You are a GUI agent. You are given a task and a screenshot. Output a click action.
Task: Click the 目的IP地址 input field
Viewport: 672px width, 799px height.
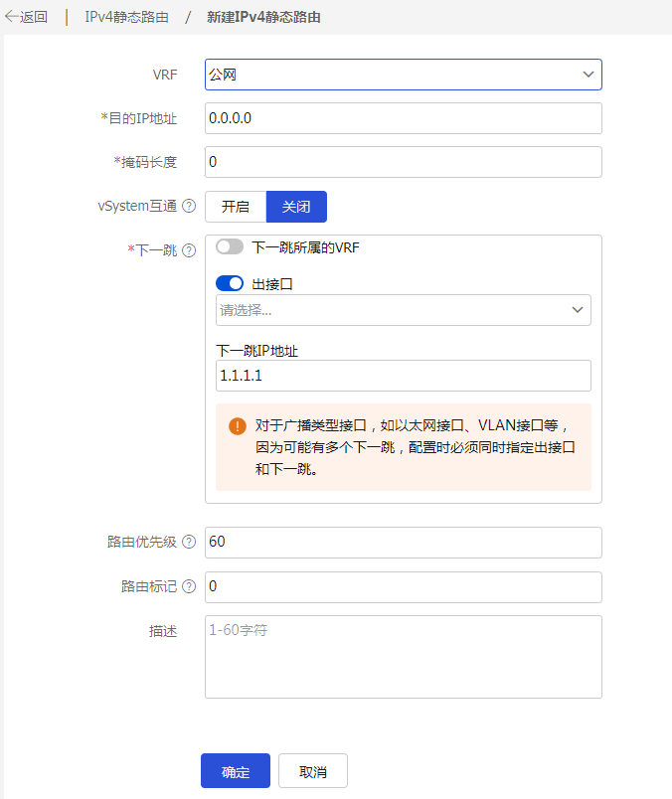coord(403,118)
